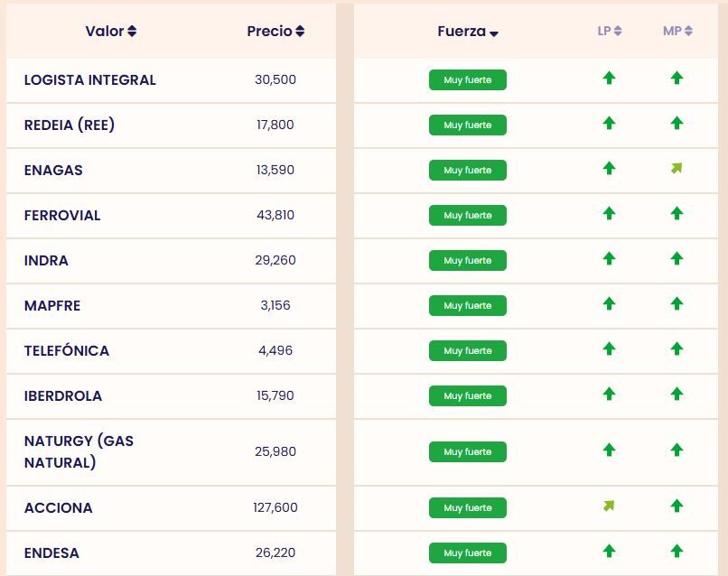Sort table by Valor column

[x=111, y=32]
